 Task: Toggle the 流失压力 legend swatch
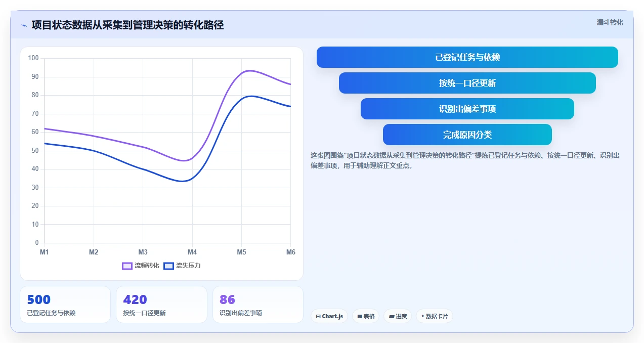point(169,266)
